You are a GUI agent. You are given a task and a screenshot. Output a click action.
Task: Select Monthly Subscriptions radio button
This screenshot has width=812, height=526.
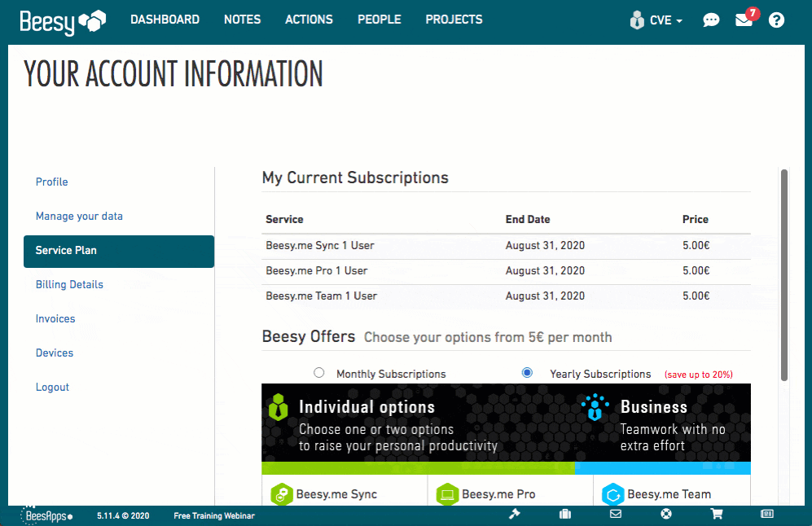[x=319, y=373]
